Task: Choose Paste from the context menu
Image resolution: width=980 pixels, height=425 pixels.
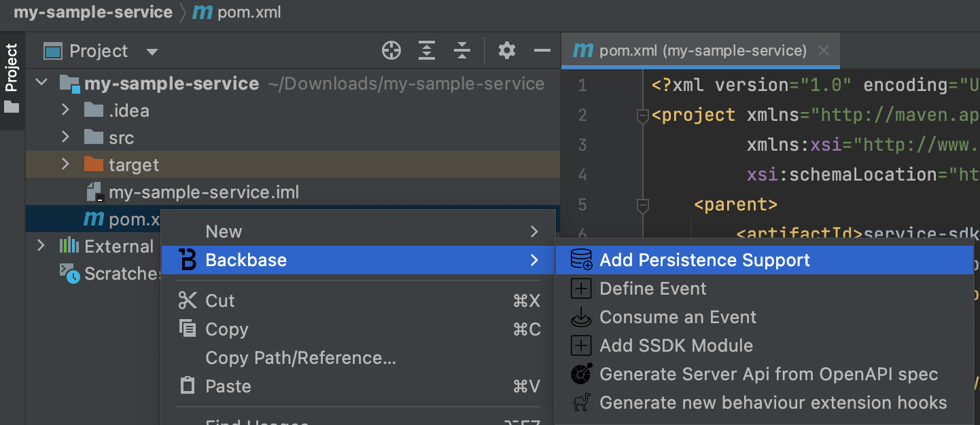Action: (358, 386)
